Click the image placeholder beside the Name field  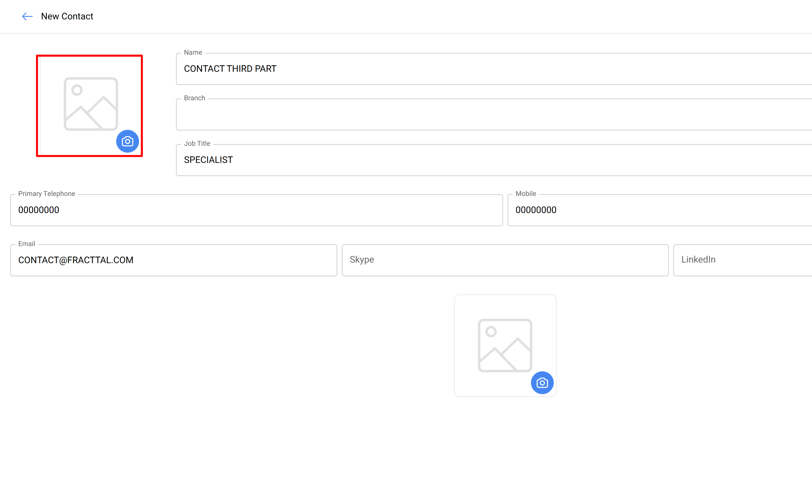[x=91, y=104]
